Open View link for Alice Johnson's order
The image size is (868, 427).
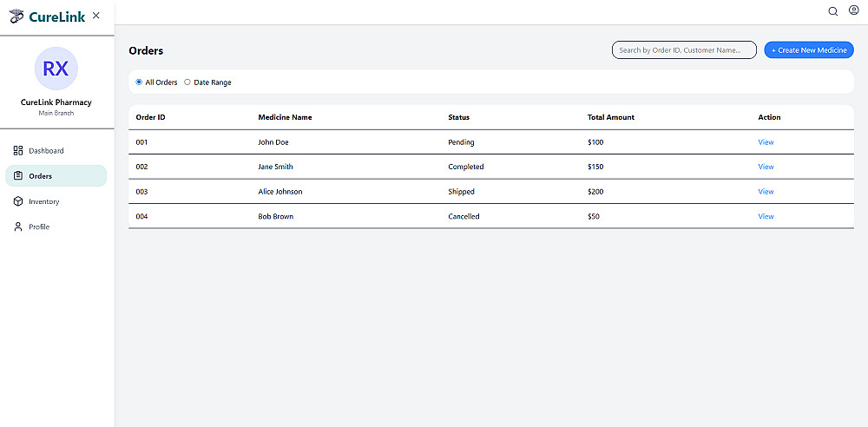point(766,192)
